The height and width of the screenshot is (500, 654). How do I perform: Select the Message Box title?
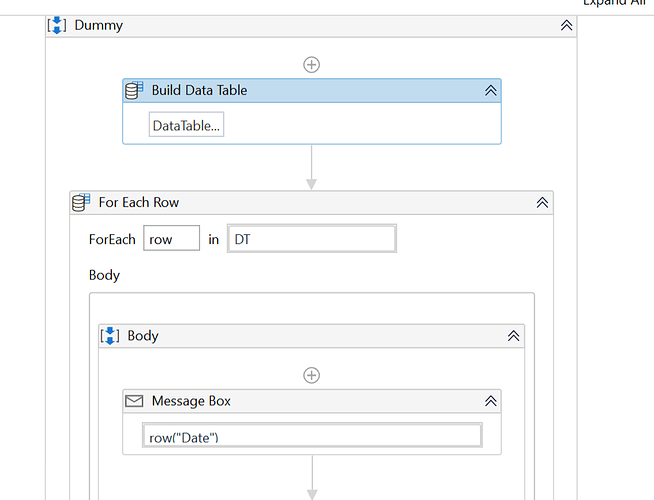(191, 401)
